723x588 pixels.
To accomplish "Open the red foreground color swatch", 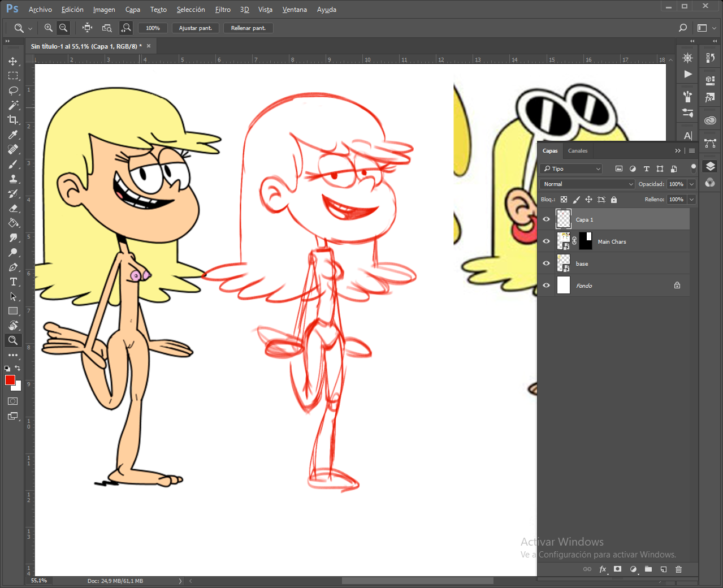I will click(x=10, y=381).
